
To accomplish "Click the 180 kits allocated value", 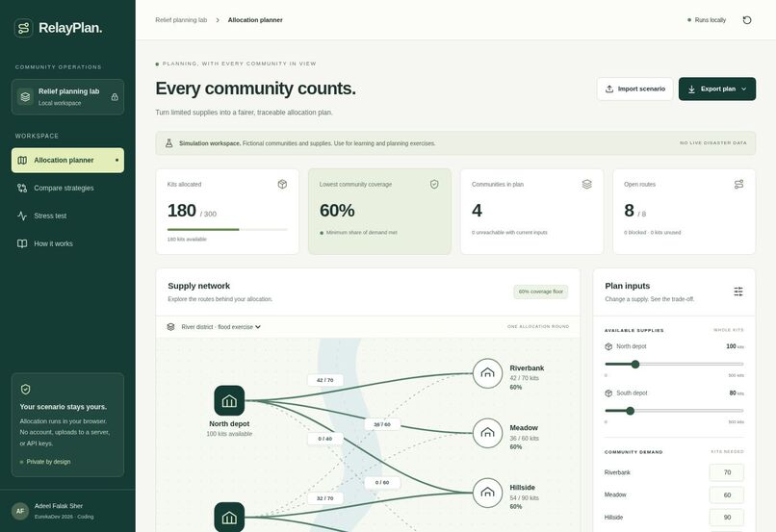I will coord(182,211).
